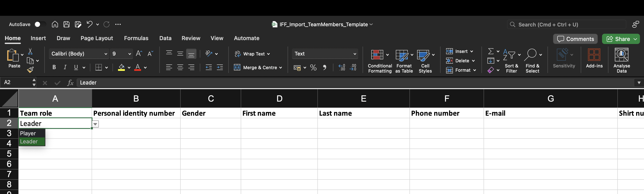644x194 pixels.
Task: Open Conditional Formatting
Action: click(379, 61)
